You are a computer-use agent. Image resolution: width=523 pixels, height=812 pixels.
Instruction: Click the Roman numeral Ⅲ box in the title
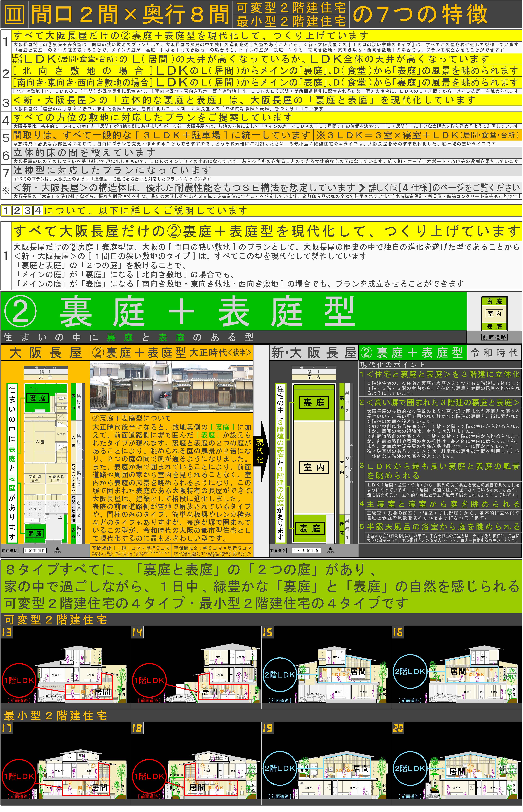click(14, 14)
